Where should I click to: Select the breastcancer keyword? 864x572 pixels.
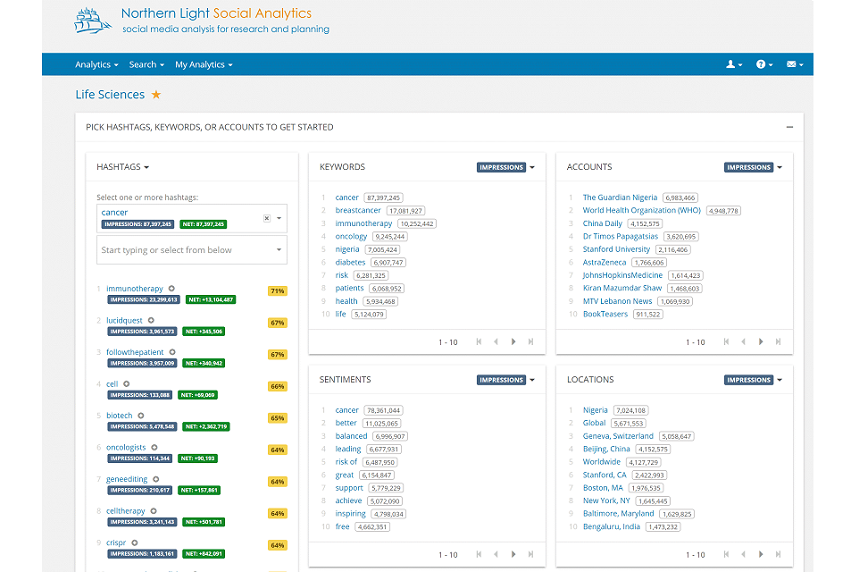358,211
